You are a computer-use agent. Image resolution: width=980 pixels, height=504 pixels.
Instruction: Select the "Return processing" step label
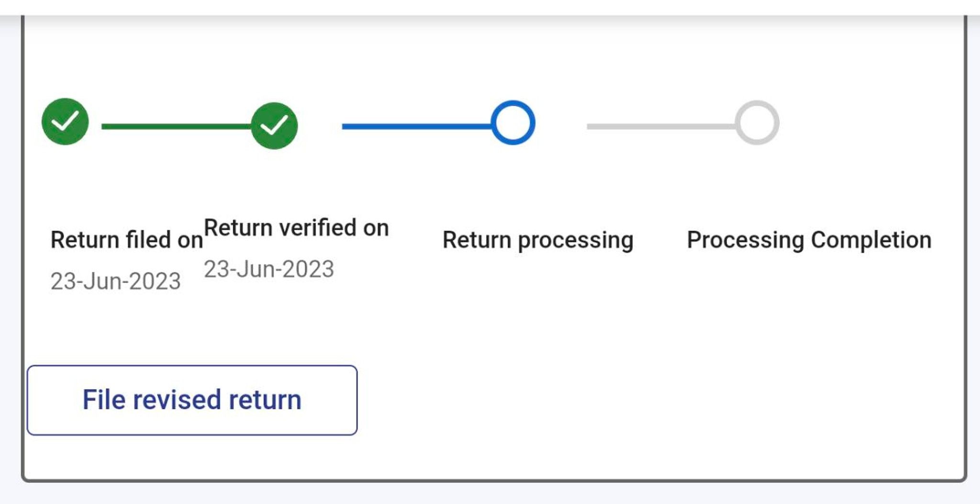[x=538, y=240]
